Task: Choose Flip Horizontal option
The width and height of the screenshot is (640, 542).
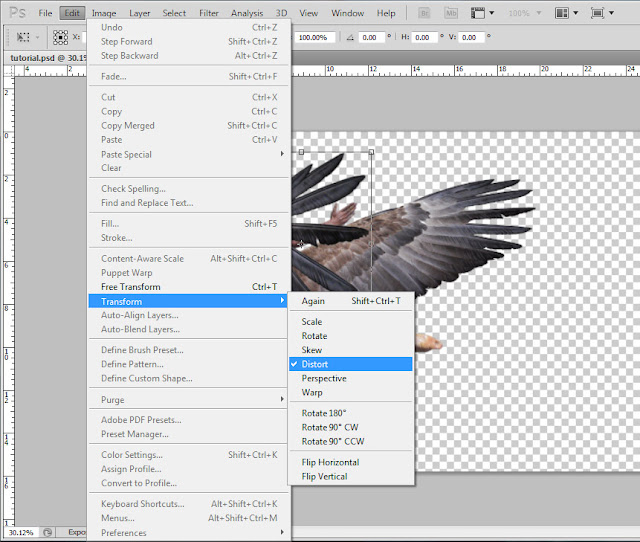Action: tap(350, 462)
